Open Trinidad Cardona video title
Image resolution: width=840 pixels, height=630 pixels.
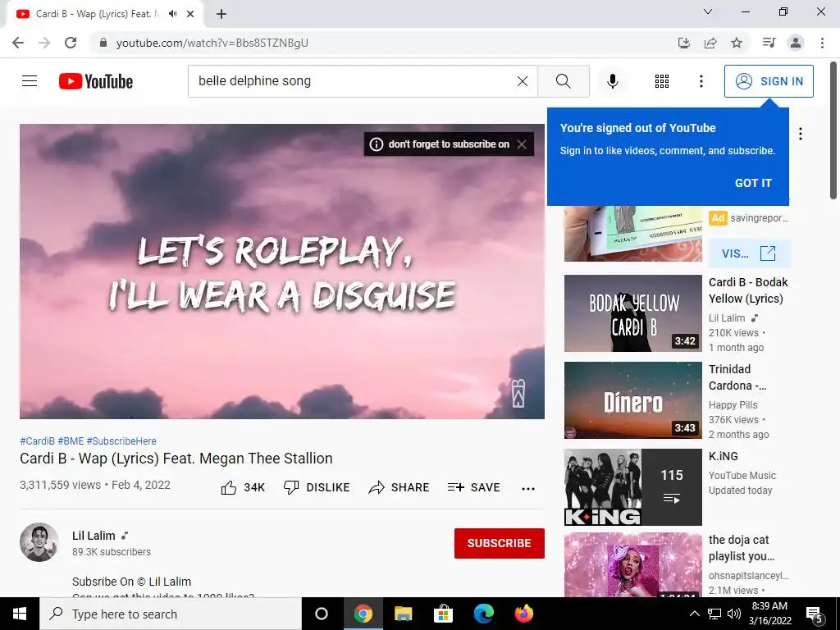point(737,377)
